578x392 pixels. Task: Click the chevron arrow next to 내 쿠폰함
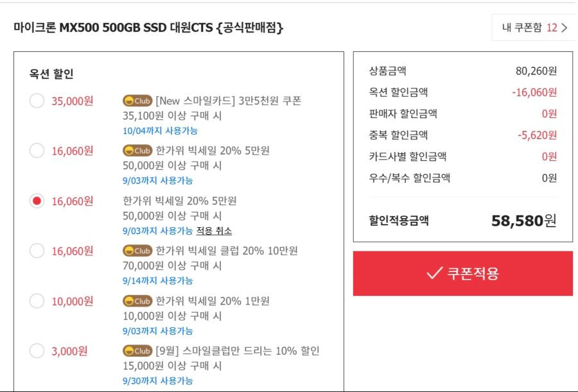[564, 28]
